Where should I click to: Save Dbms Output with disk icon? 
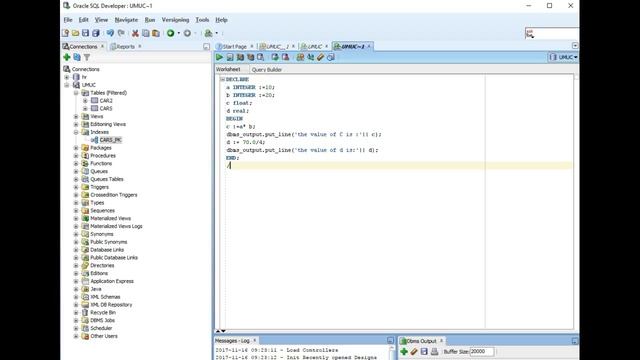pos(424,351)
